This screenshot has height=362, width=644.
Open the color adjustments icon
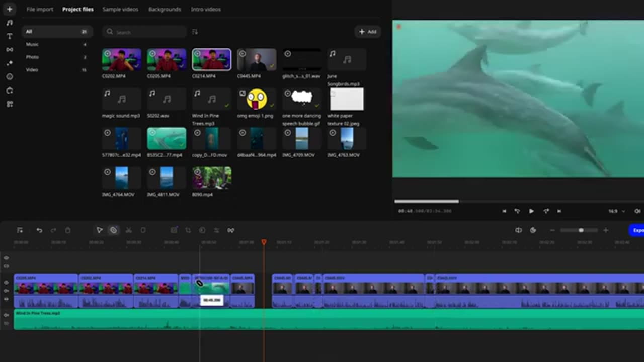click(202, 230)
